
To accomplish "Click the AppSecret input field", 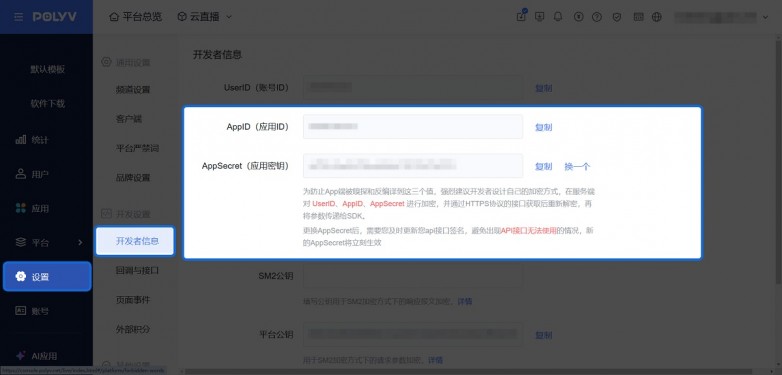I will 413,166.
